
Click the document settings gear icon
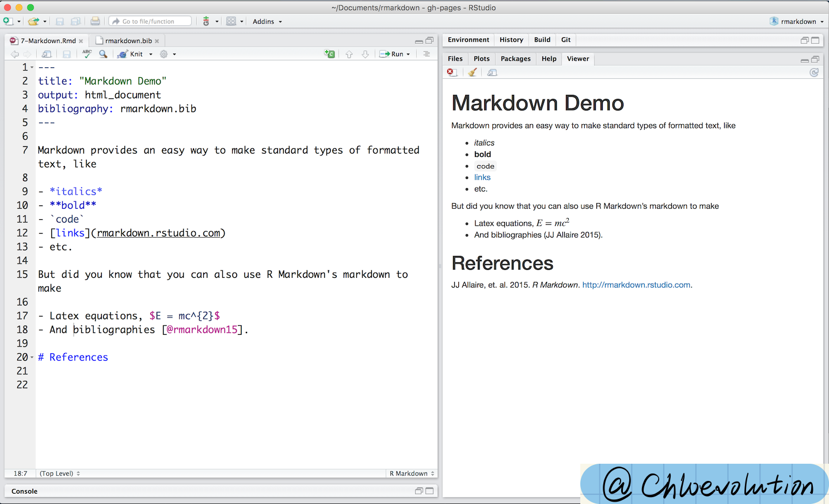click(164, 54)
